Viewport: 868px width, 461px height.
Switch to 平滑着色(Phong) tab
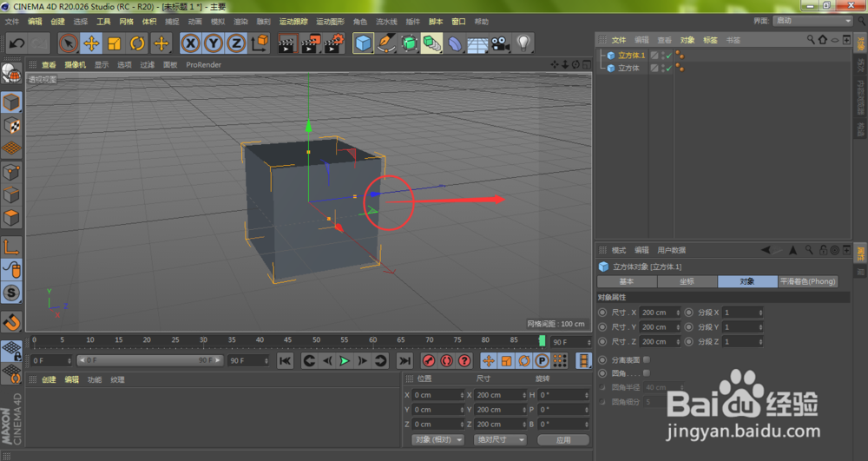click(807, 281)
